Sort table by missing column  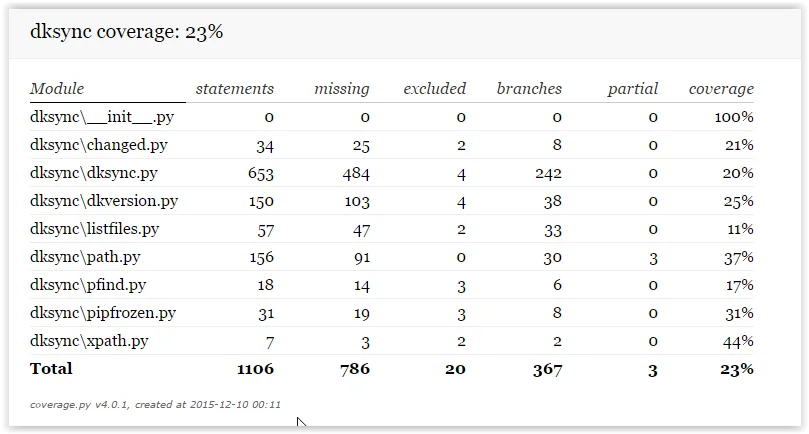click(342, 89)
